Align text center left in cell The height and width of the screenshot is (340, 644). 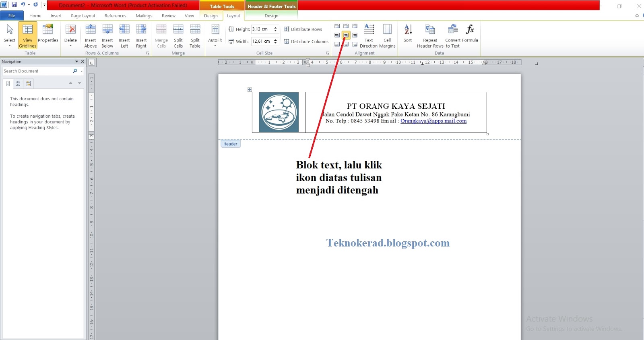337,35
